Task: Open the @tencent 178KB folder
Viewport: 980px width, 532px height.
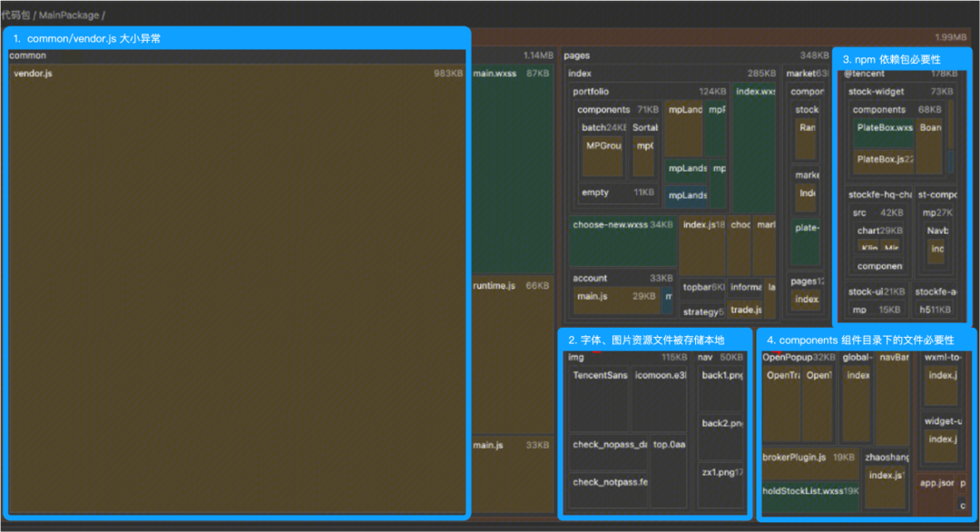Action: click(x=900, y=74)
